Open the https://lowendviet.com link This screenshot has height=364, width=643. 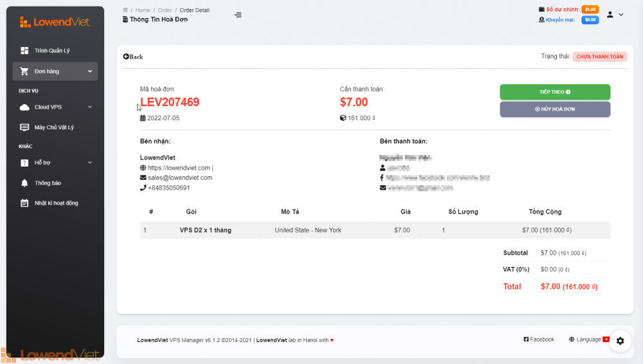179,168
